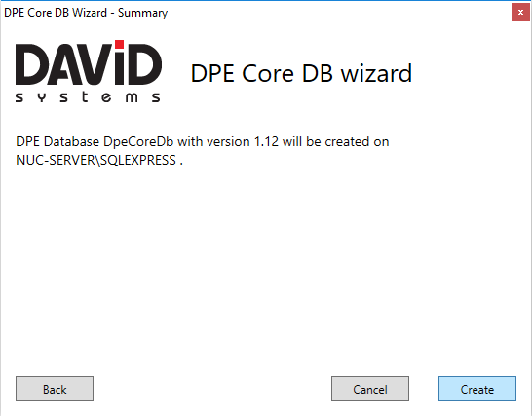532x416 pixels.
Task: Click empty white area below the summary text
Action: tap(266, 265)
